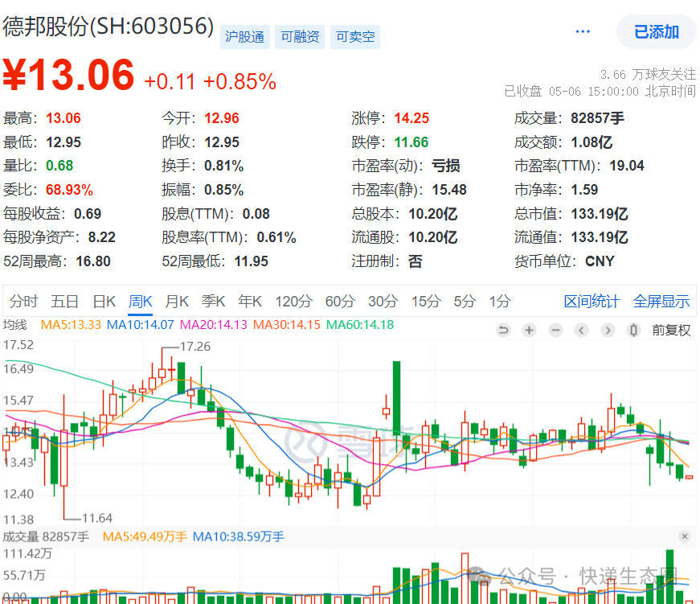Click the 52周最高 16.80 value
The width and height of the screenshot is (700, 604).
93,261
